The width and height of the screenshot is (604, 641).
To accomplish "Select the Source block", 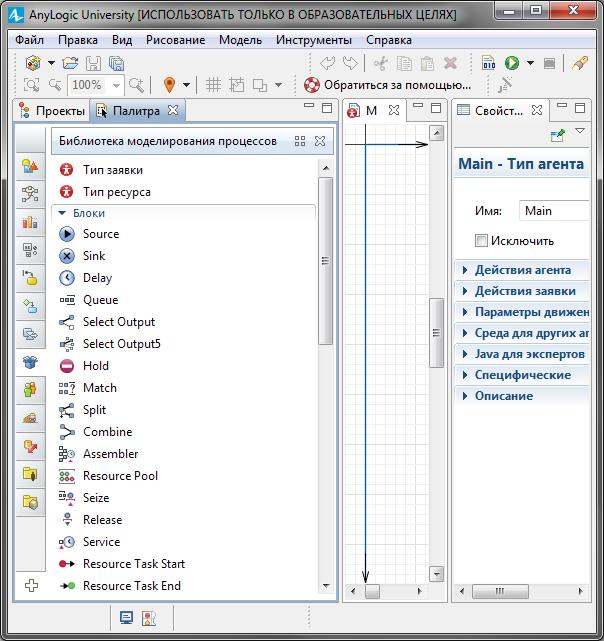I will coord(101,234).
